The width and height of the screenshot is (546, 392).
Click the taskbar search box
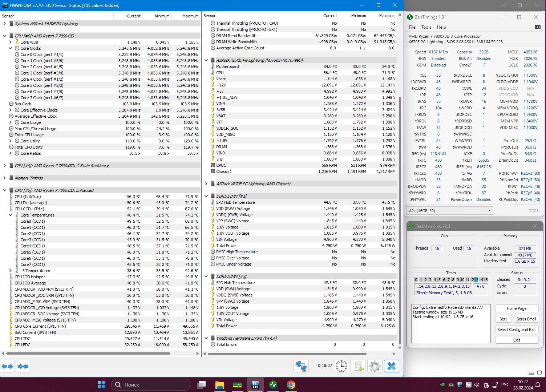click(151, 384)
